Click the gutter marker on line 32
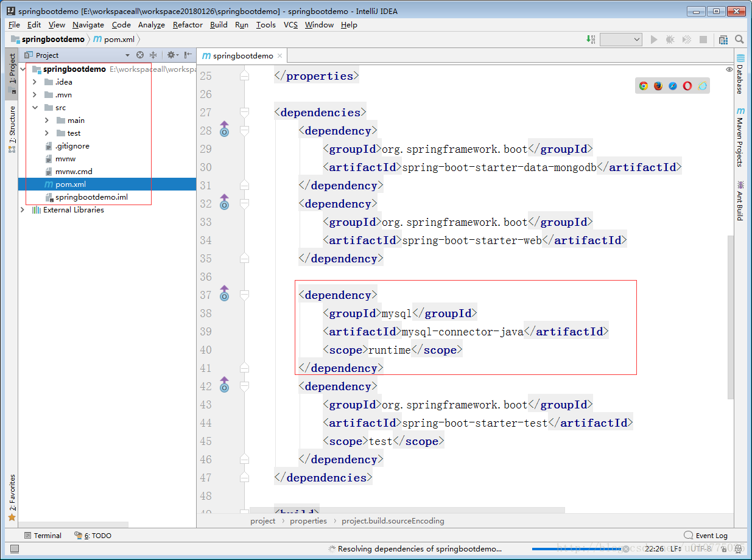This screenshot has height=560, width=752. pos(224,201)
